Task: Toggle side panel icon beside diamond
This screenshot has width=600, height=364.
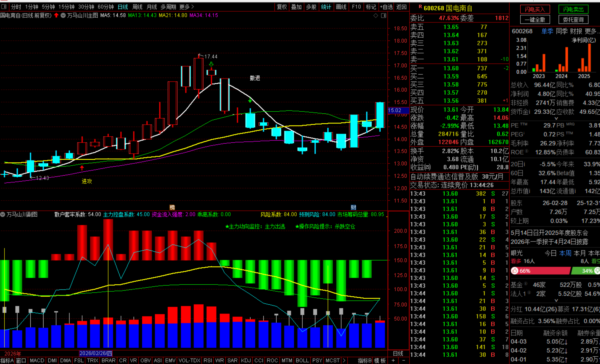Action: coord(383,16)
